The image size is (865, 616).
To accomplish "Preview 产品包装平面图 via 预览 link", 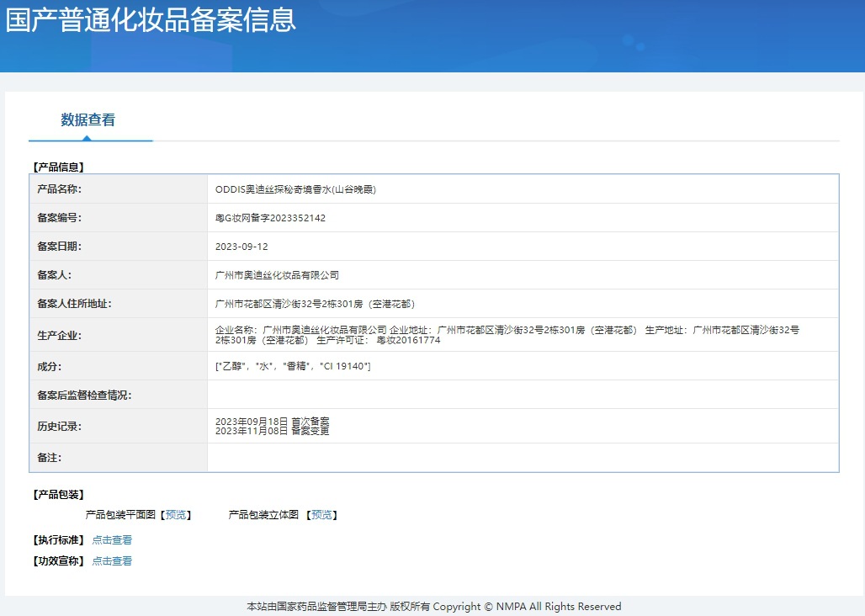I will (x=176, y=514).
